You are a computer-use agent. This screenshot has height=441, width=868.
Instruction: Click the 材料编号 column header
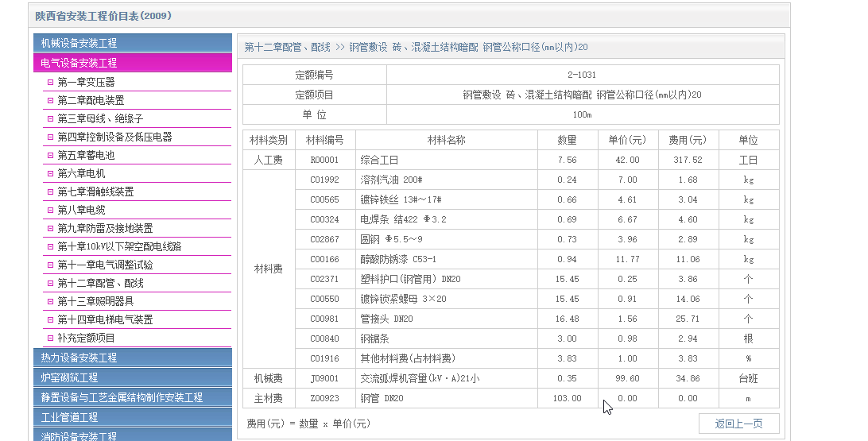[x=325, y=140]
